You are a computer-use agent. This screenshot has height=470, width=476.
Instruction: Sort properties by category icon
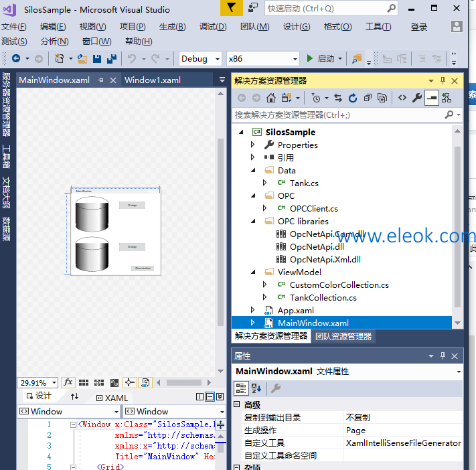coord(241,388)
